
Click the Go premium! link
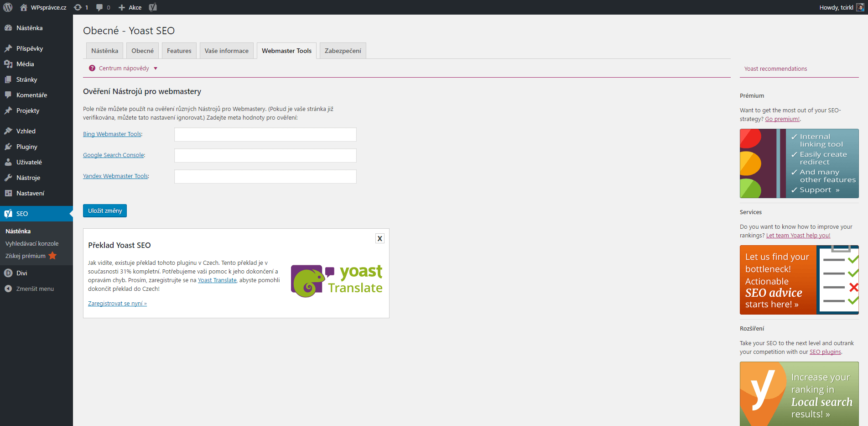(x=782, y=119)
